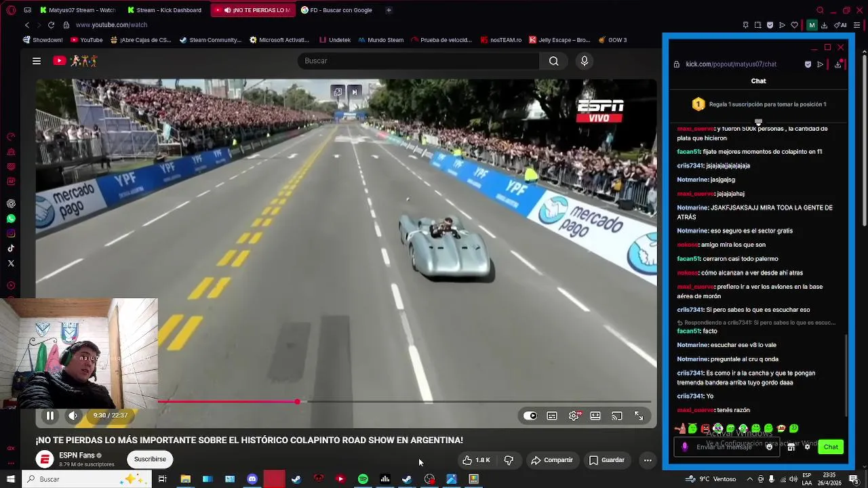Open the ESPN Fans channel link
The image size is (868, 488).
pos(77,455)
